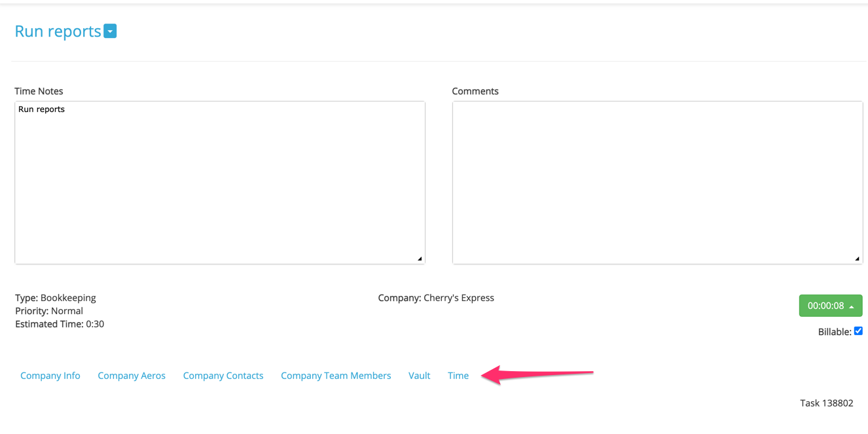Screen dimensions: 868x434
Task: Open the Vault link
Action: point(419,376)
